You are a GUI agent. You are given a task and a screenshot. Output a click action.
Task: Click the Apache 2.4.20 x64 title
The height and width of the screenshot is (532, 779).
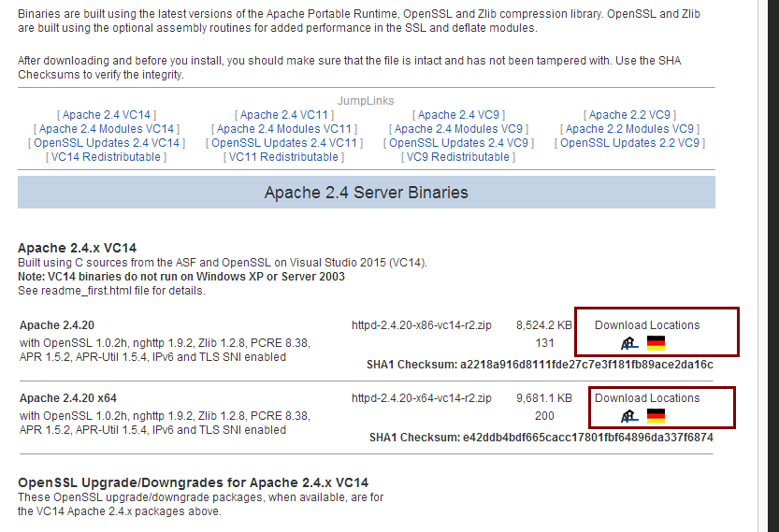point(68,398)
